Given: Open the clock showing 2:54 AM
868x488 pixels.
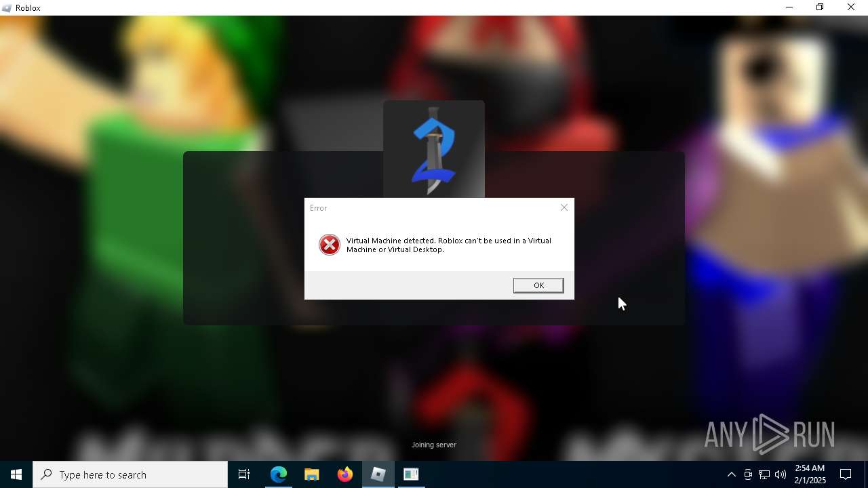Looking at the screenshot, I should 810,474.
